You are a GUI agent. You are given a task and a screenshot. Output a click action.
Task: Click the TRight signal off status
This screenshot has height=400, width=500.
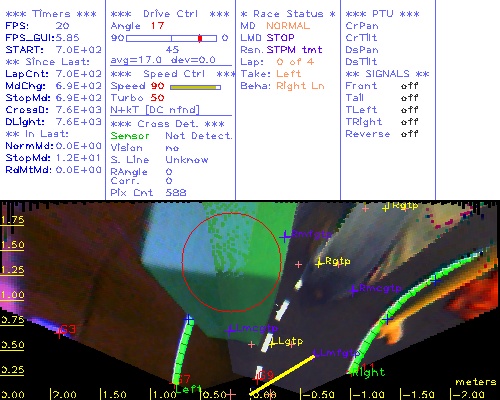tap(409, 122)
